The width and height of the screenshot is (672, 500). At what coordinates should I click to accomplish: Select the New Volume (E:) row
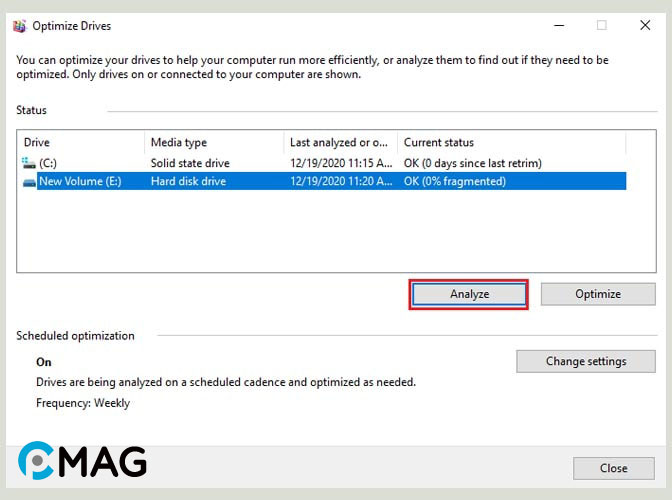[324, 181]
